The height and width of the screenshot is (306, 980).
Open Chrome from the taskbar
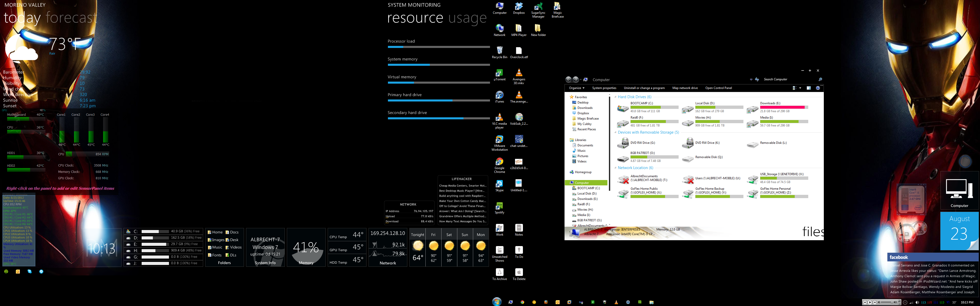522,302
